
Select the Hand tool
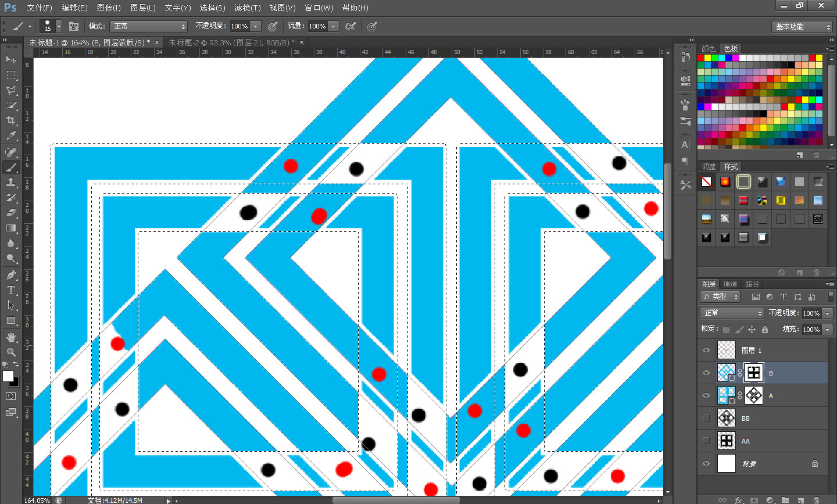pos(11,337)
